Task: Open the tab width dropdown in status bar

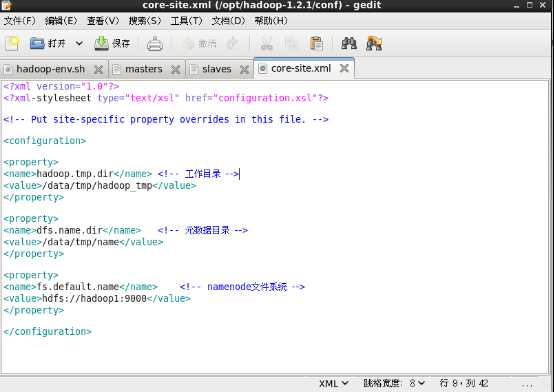Action: (x=394, y=383)
